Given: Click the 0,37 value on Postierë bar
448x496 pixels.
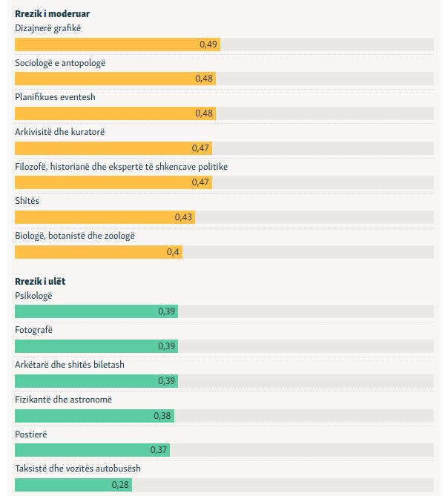Looking at the screenshot, I should click(159, 450).
